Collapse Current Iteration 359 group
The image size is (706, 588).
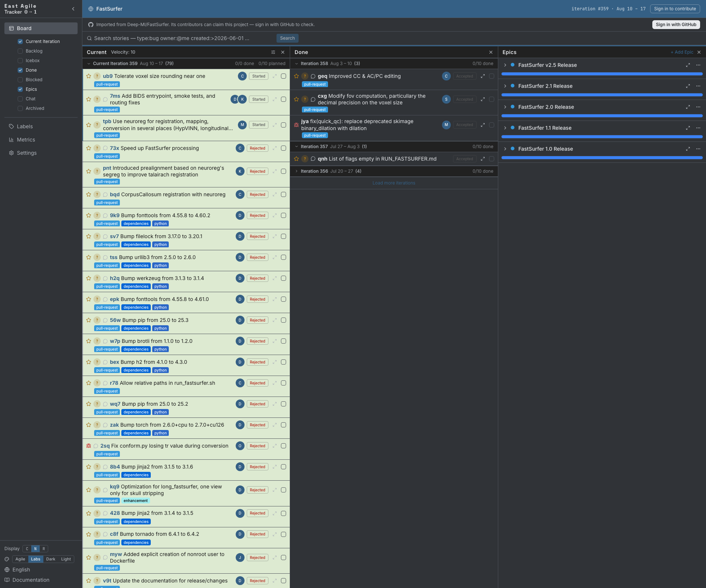[89, 64]
